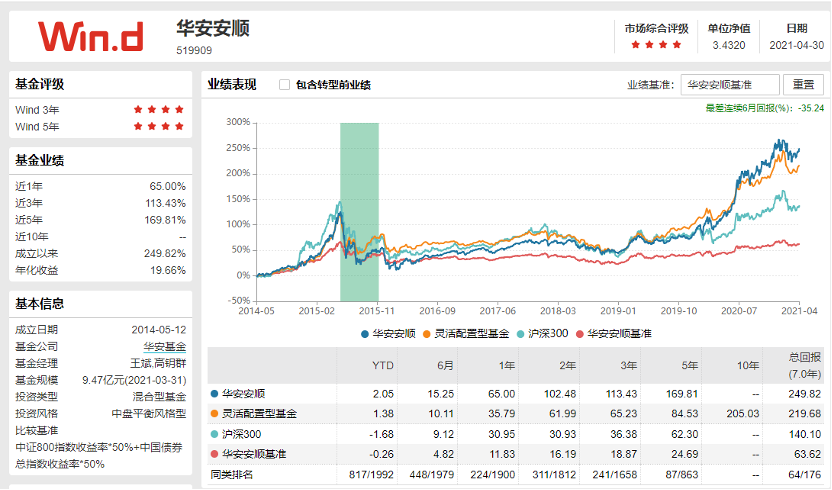
Task: Click the red dot in 华安安顺基准 table row
Action: pos(214,454)
